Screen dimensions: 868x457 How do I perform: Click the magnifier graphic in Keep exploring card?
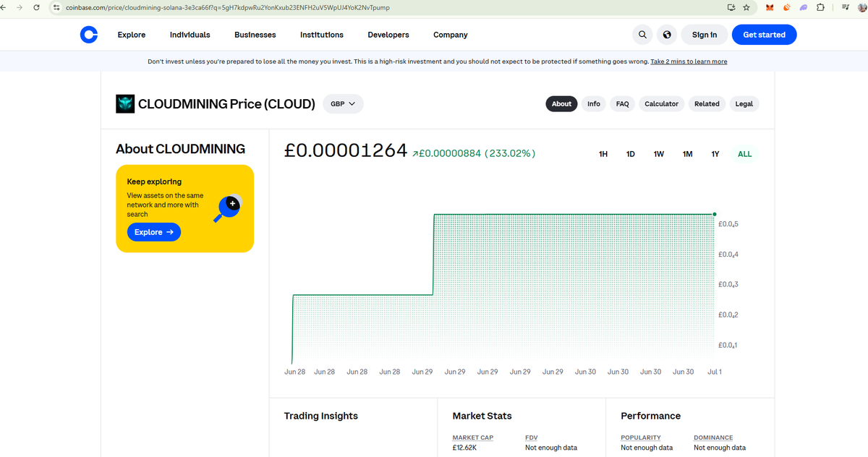228,208
